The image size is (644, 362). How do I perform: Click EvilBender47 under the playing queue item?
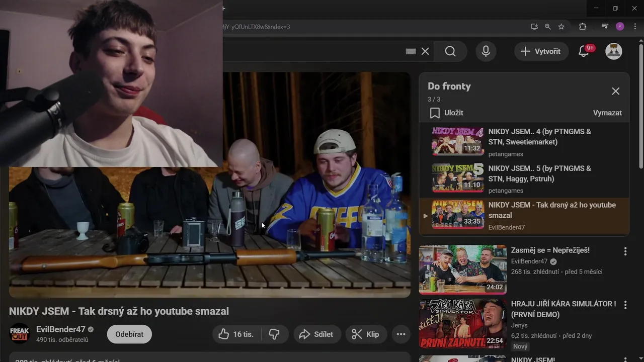point(507,227)
